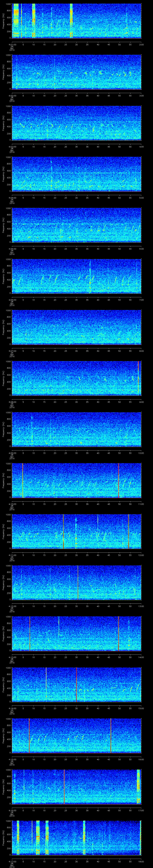
Task: Click the spectrogram panel starting at 4:11:00
Action: click(77, 531)
